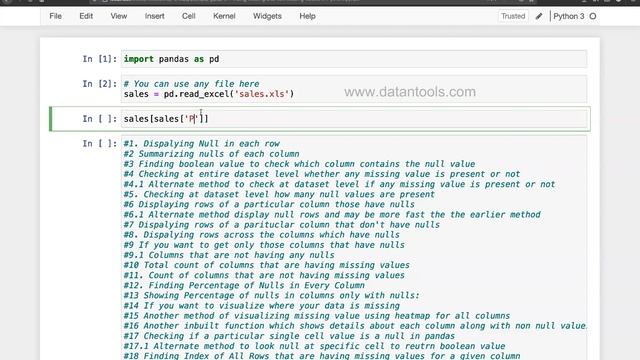Open the Widgets menu

click(267, 16)
